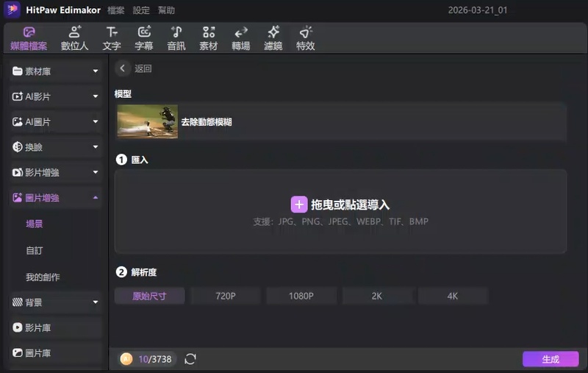Open the 字幕 subtitles tool
The height and width of the screenshot is (373, 588).
pyautogui.click(x=144, y=38)
